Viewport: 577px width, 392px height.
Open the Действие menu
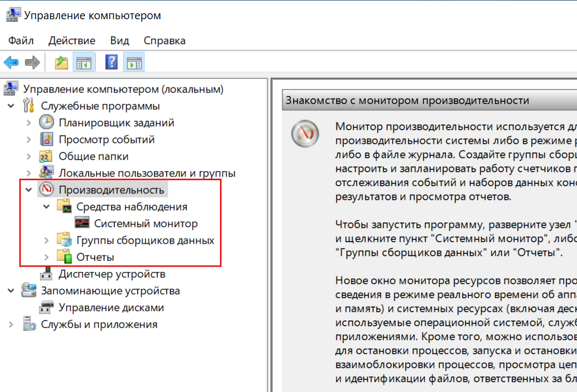72,41
